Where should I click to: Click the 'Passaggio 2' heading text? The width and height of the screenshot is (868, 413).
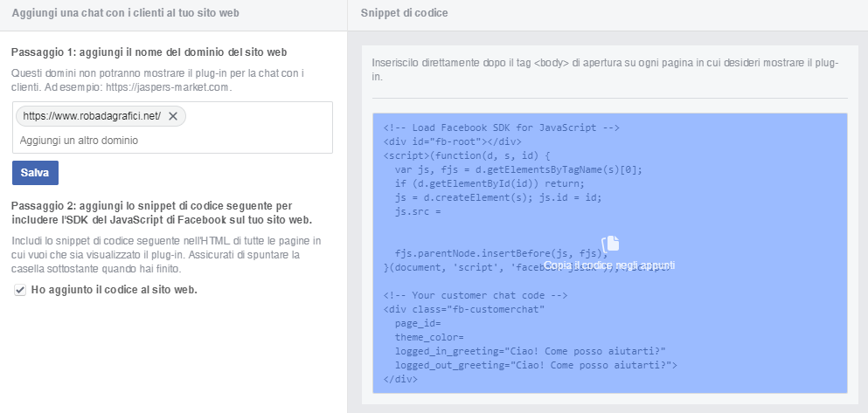[x=162, y=213]
